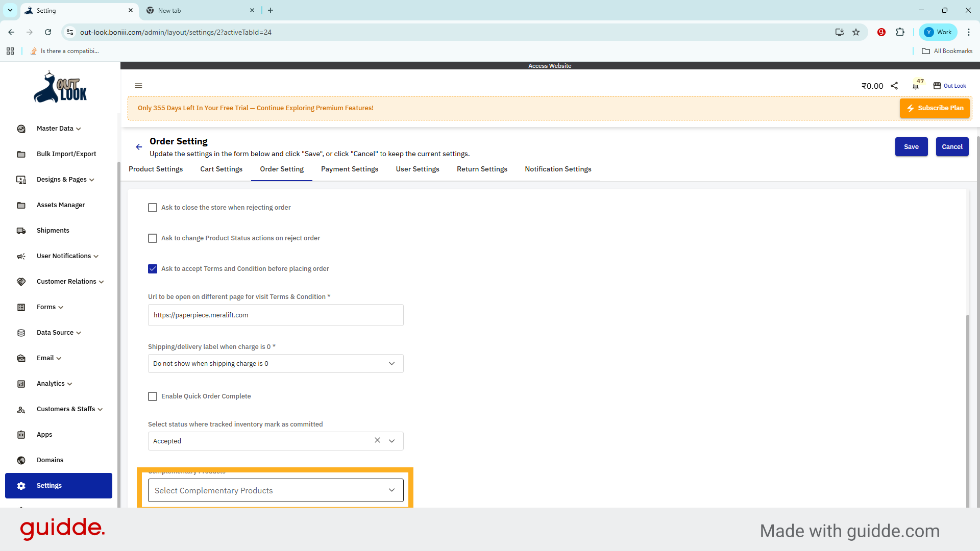This screenshot has width=980, height=551.
Task: Enable Quick Order Complete checkbox
Action: click(153, 396)
